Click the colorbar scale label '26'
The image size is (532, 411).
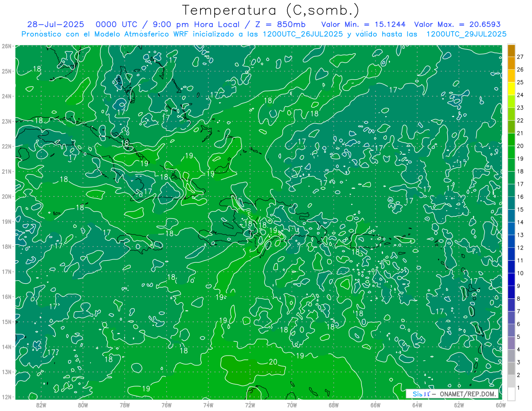click(x=520, y=70)
